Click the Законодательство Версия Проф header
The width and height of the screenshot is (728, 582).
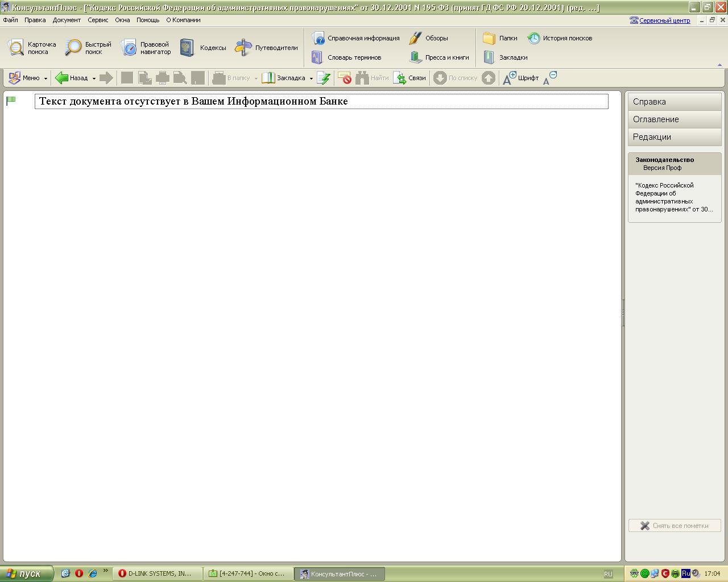[x=675, y=164]
